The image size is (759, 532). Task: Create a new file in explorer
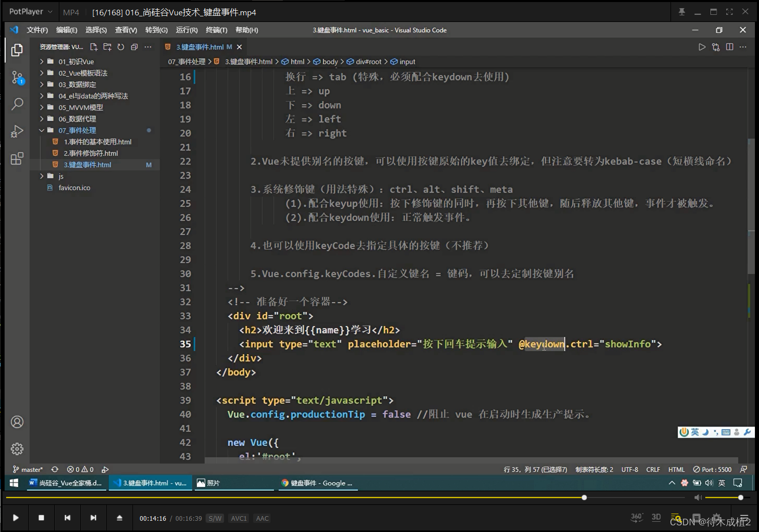point(94,47)
